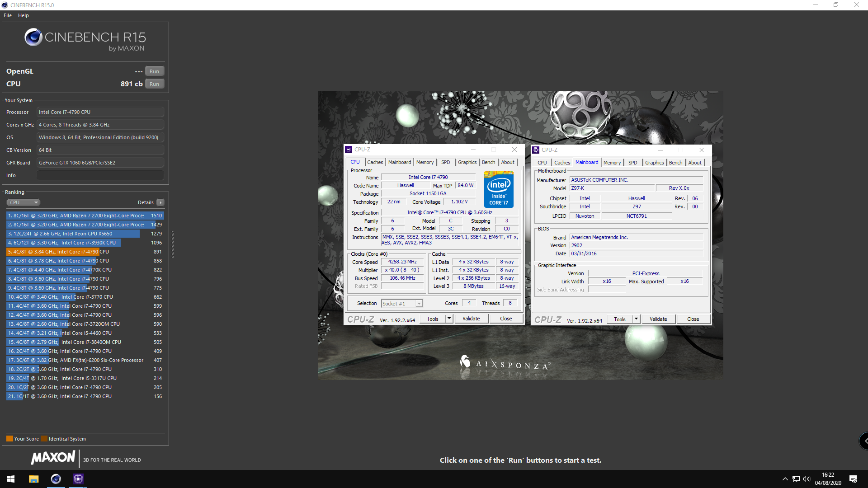This screenshot has width=868, height=488.
Task: Show hidden system tray icons
Action: (x=785, y=479)
